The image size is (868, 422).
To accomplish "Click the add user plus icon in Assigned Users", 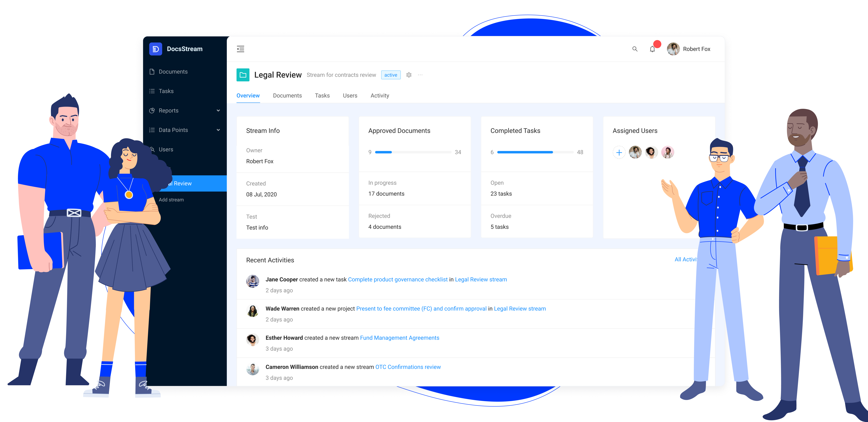I will pyautogui.click(x=619, y=153).
